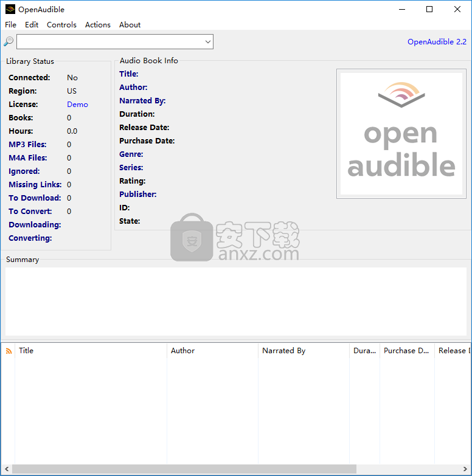Click the Downloading label

pyautogui.click(x=35, y=225)
